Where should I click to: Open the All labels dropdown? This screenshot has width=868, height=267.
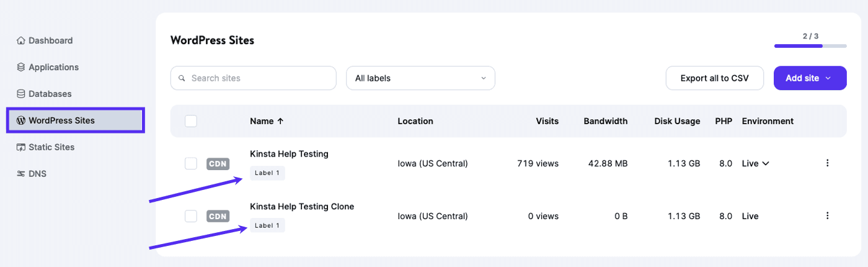(420, 78)
